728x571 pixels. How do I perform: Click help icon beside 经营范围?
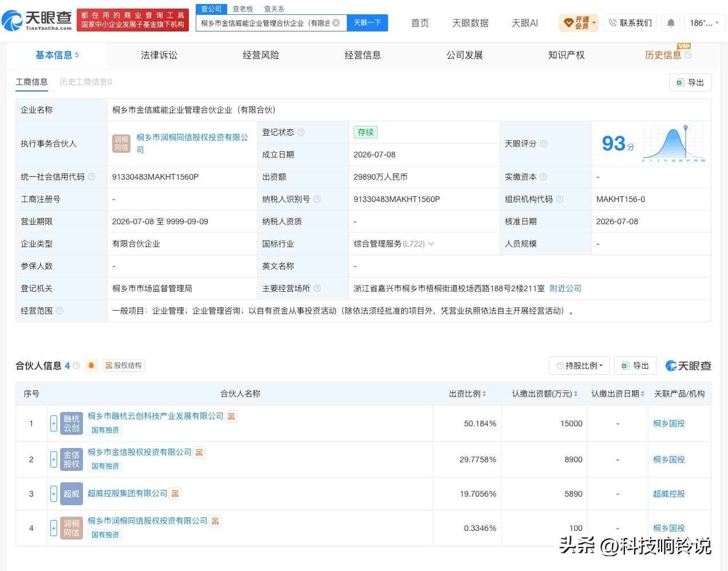click(x=60, y=311)
